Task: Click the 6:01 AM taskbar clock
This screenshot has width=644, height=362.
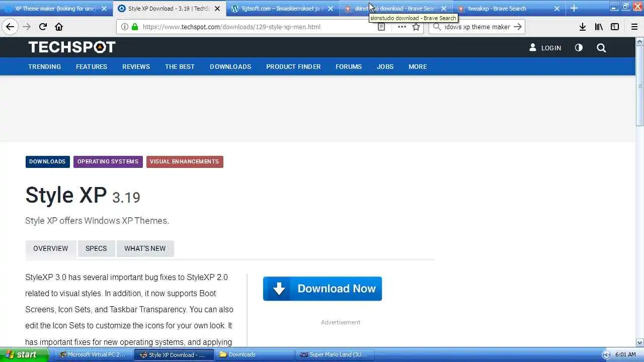Action: 625,354
